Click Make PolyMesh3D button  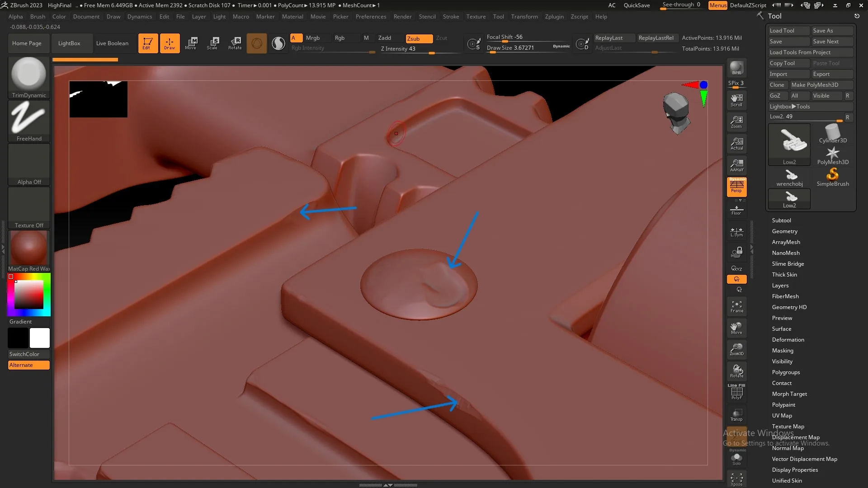(x=821, y=85)
